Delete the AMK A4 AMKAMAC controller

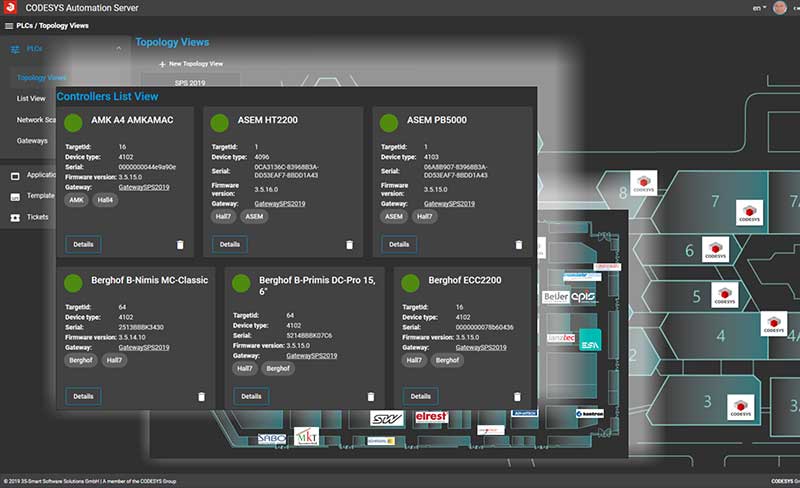[180, 244]
